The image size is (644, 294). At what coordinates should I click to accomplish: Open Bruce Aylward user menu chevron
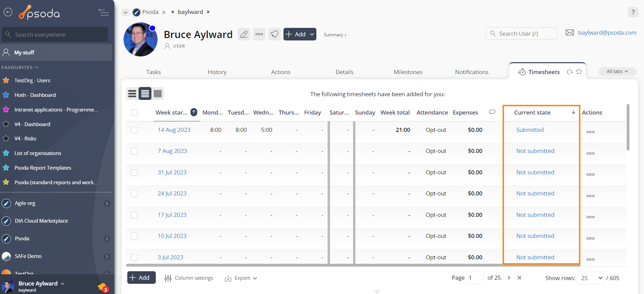pos(62,283)
